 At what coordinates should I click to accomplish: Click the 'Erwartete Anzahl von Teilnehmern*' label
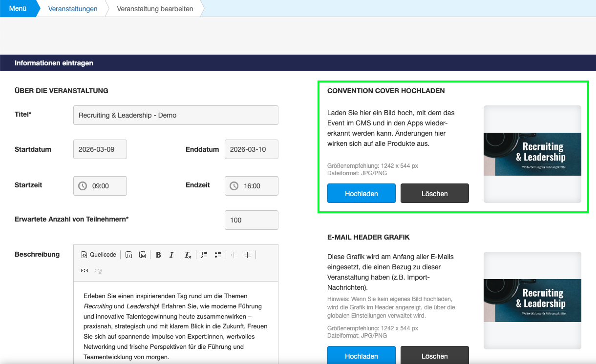coord(72,220)
